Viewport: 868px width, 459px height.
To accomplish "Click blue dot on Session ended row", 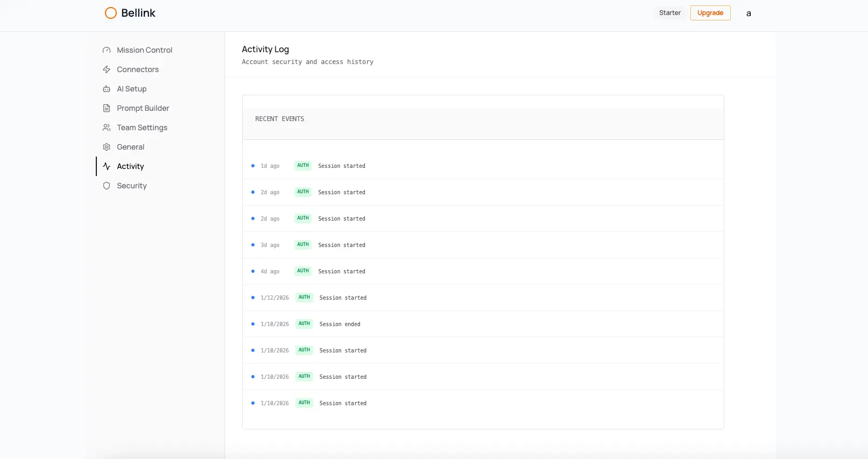I will 253,324.
